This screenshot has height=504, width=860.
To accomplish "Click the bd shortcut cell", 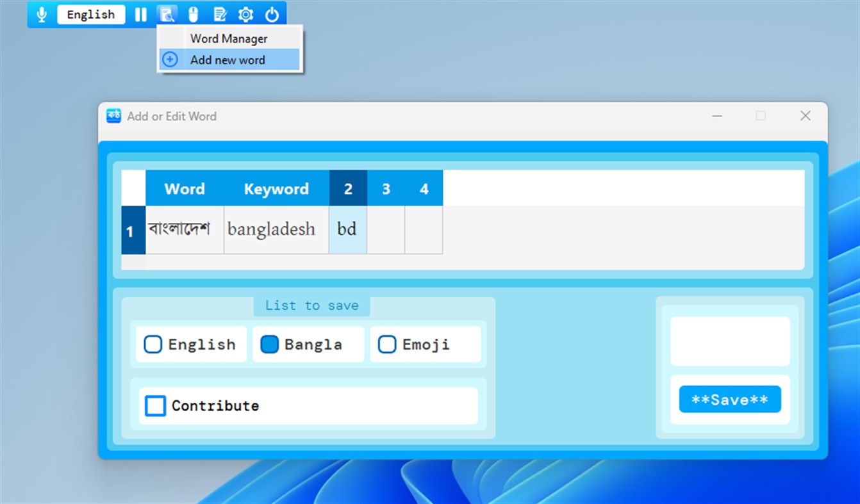I will click(x=347, y=229).
